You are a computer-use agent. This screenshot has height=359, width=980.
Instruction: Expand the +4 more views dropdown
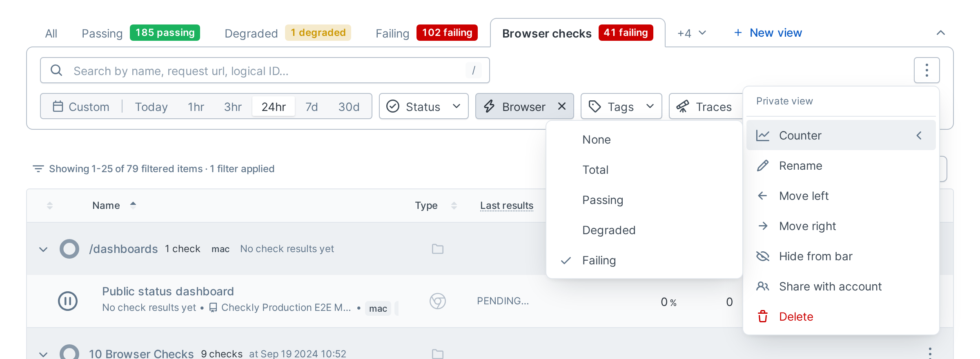(x=691, y=33)
